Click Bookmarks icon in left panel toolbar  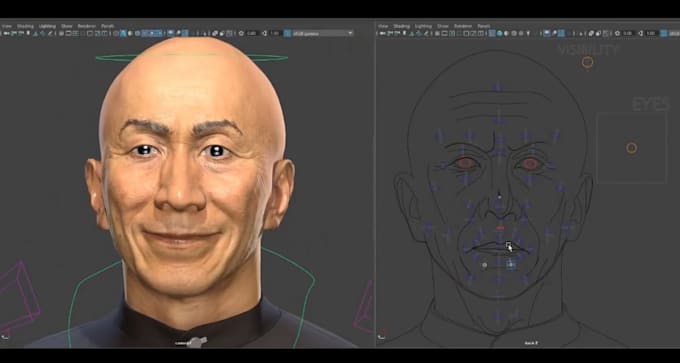pyautogui.click(x=28, y=33)
